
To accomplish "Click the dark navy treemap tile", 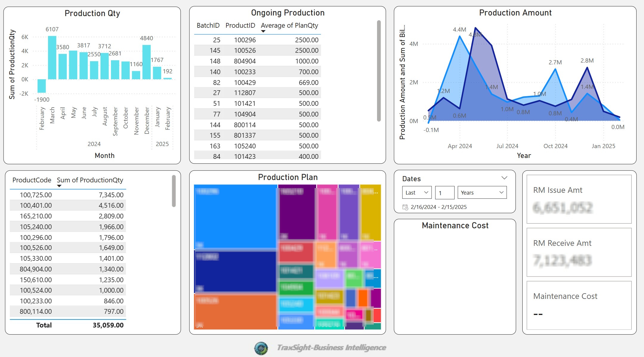I will point(236,271).
